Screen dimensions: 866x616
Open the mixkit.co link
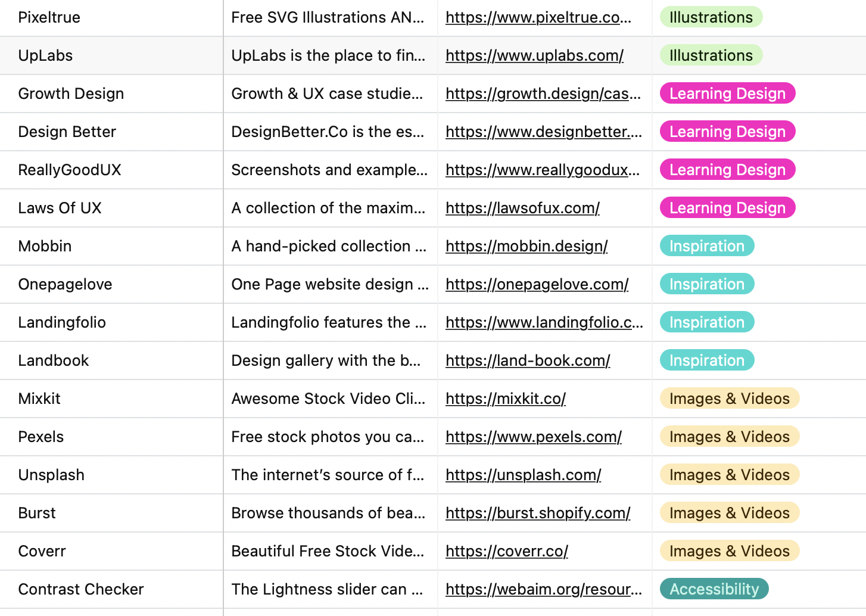tap(505, 399)
